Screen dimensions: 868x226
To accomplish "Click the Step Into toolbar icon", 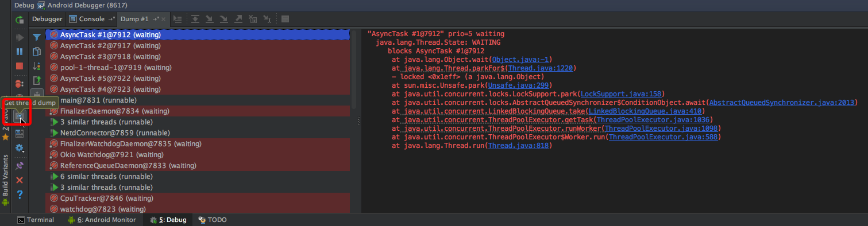I will click(209, 19).
